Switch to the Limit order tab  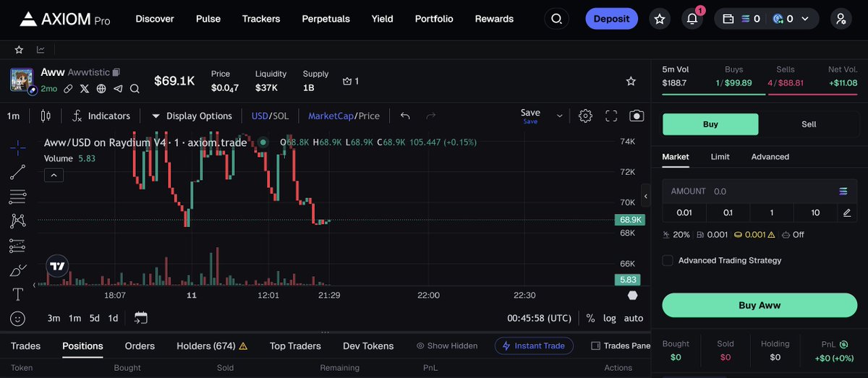pos(720,157)
